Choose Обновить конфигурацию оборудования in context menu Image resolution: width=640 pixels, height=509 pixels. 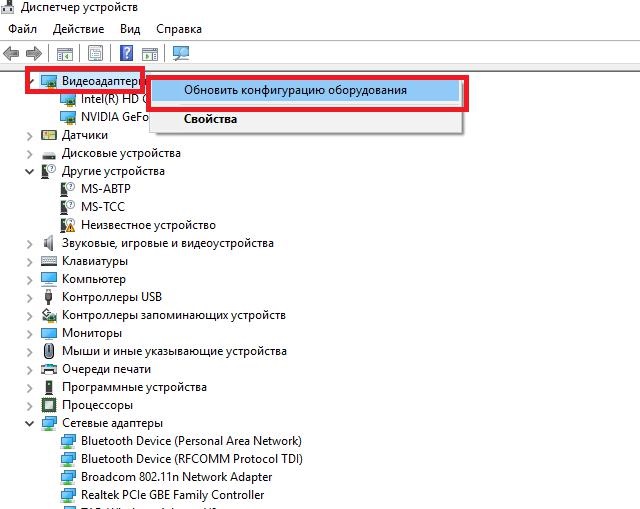click(x=305, y=90)
